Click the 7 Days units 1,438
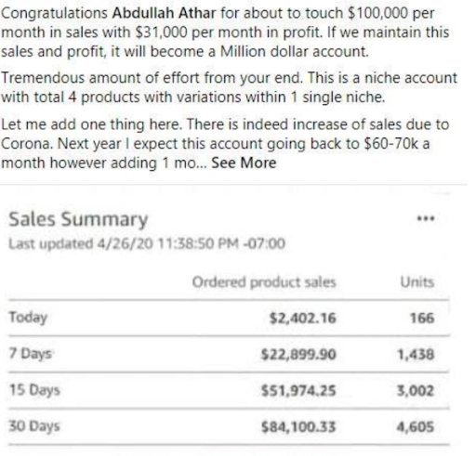476x456 pixels. click(x=416, y=355)
